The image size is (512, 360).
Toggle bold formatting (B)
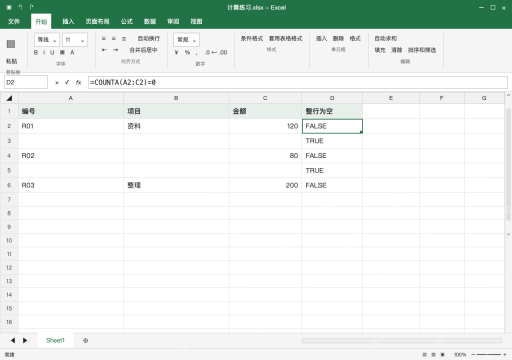click(x=36, y=52)
